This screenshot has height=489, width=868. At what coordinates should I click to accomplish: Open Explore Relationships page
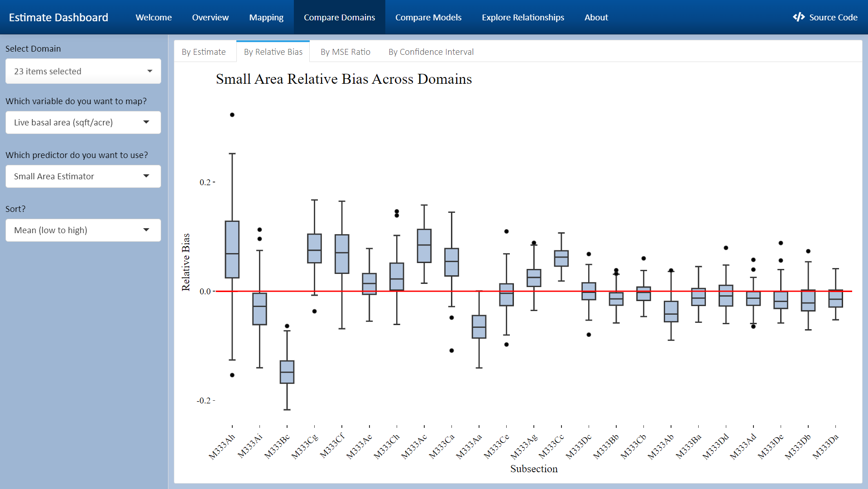[x=523, y=17]
